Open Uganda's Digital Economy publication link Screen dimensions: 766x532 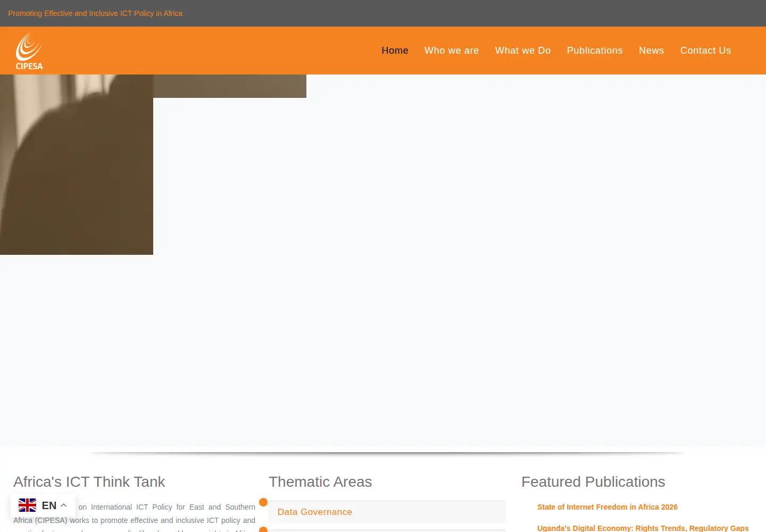point(643,528)
